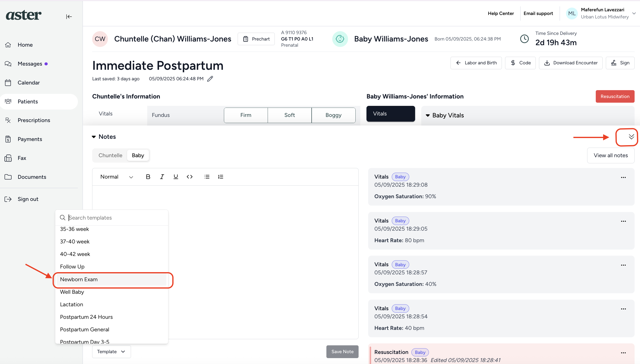Image resolution: width=640 pixels, height=364 pixels.
Task: Choose the Newborn Exam template
Action: pos(112,279)
